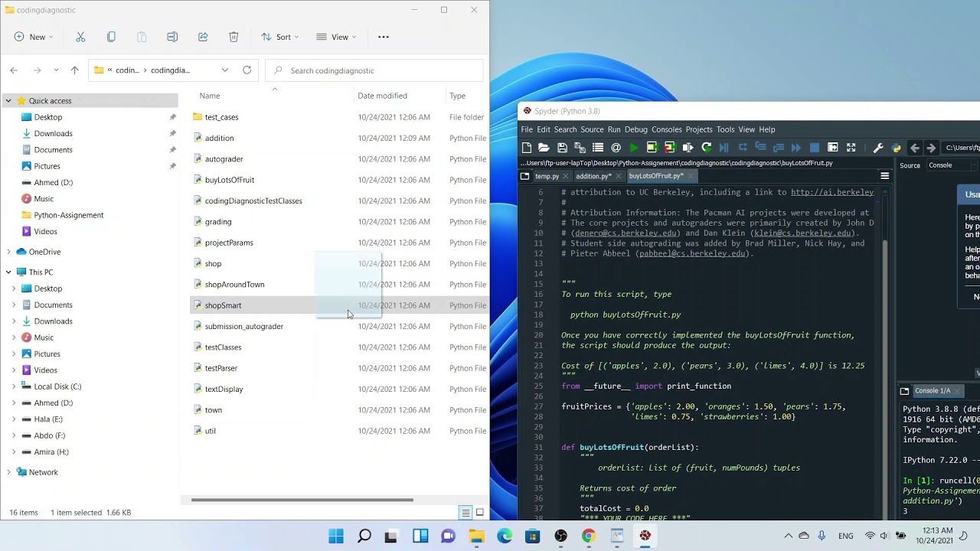Switch to large thumbnails view in Explorer
980x551 pixels.
click(480, 513)
